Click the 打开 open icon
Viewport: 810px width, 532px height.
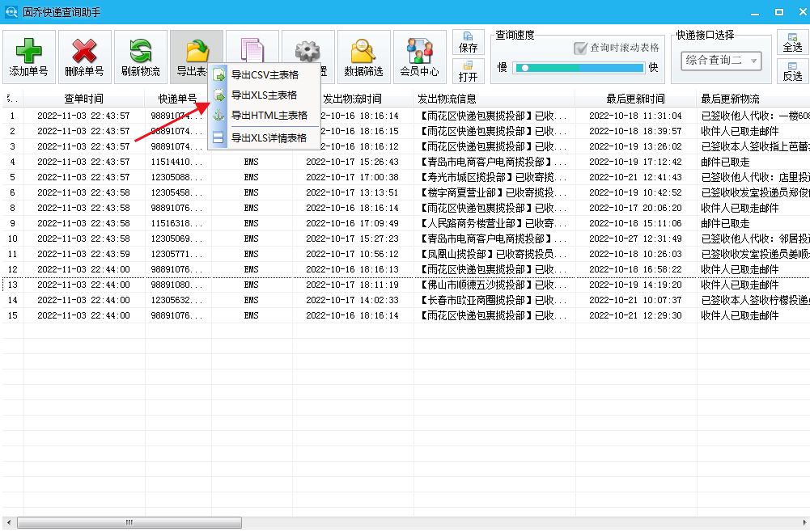468,71
